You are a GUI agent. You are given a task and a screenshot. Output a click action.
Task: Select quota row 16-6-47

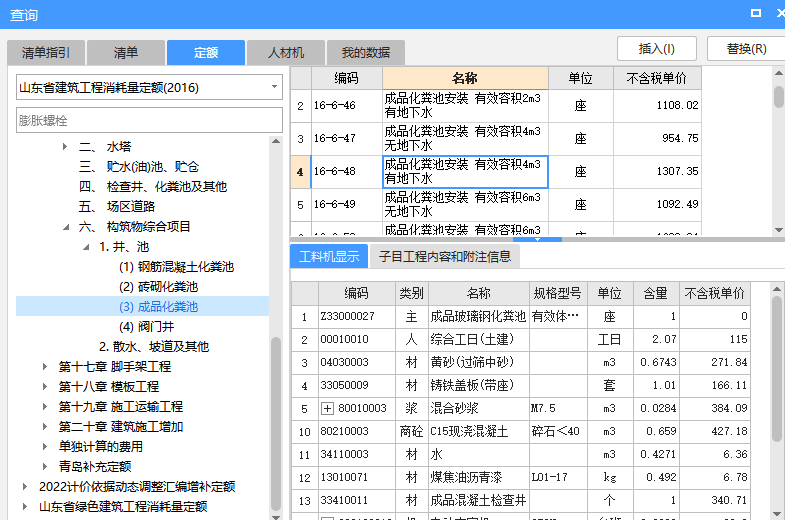(x=496, y=139)
